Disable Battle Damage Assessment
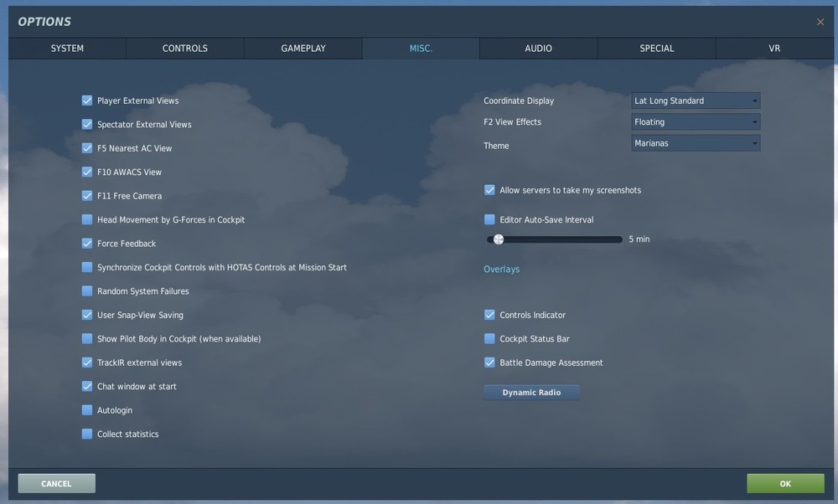This screenshot has height=504, width=838. click(489, 363)
